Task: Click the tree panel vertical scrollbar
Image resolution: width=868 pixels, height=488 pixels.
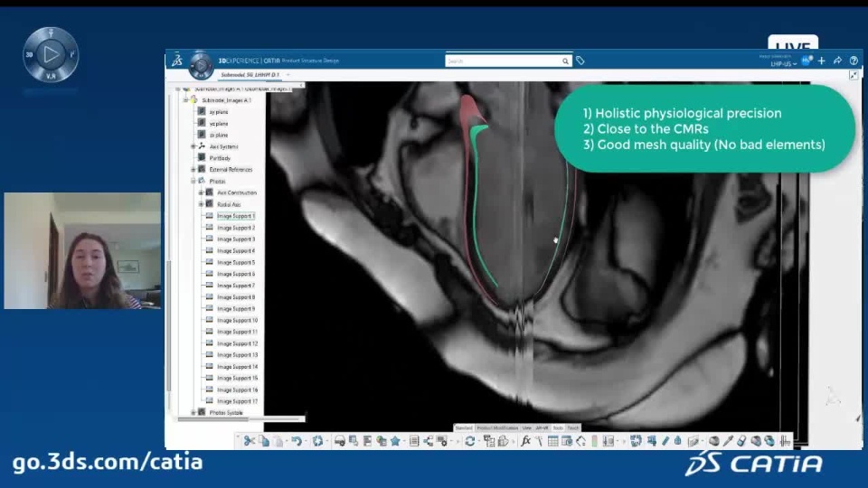Action: click(169, 326)
